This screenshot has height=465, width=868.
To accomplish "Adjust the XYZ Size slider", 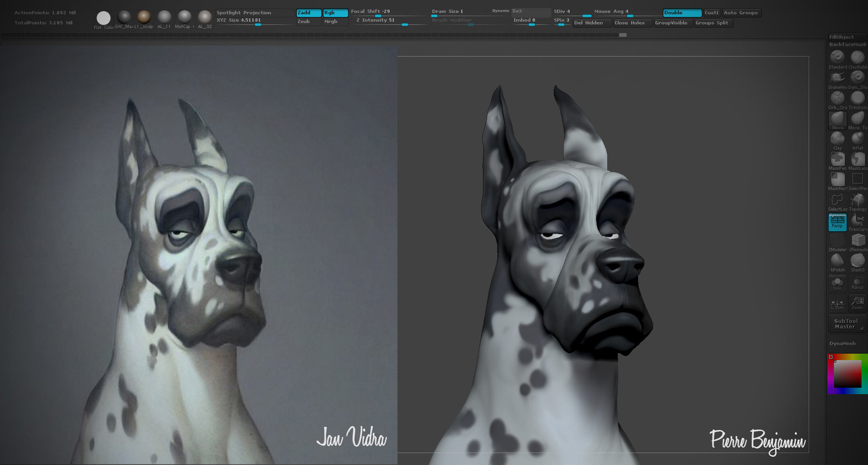I will [x=254, y=22].
